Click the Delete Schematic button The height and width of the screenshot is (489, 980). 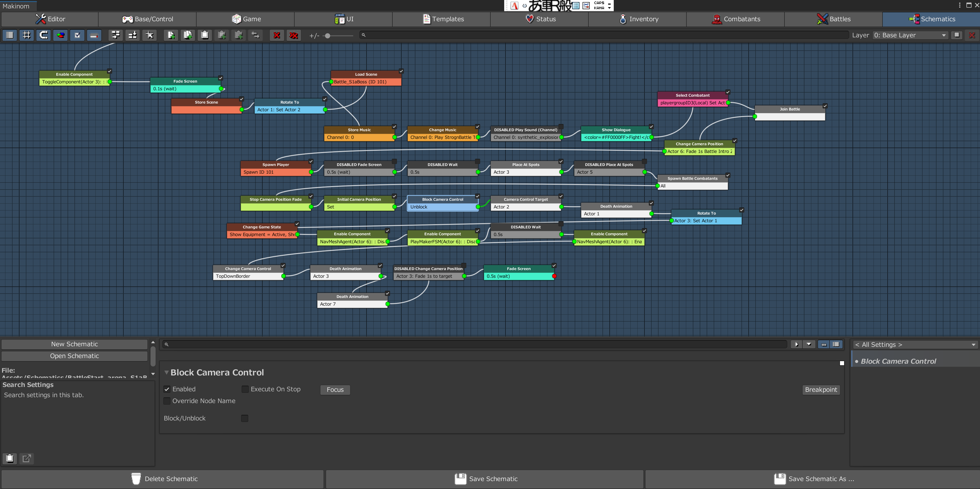[x=163, y=479]
